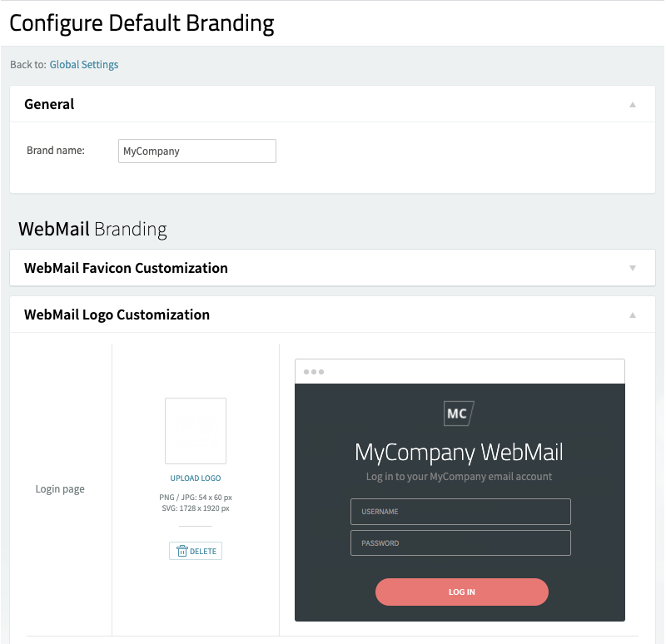Open the Global Settings link
The image size is (666, 644).
84,65
